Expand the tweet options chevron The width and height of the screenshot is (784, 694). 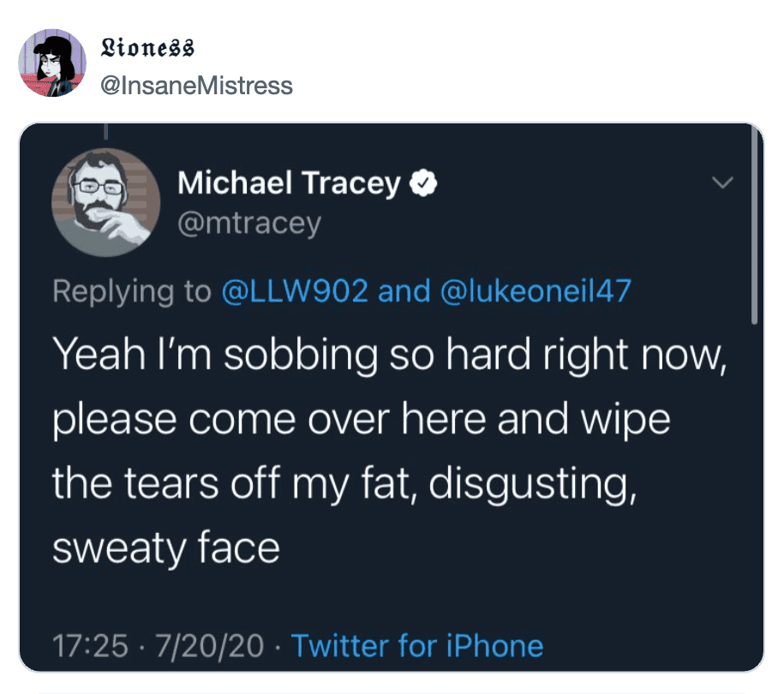[x=724, y=183]
